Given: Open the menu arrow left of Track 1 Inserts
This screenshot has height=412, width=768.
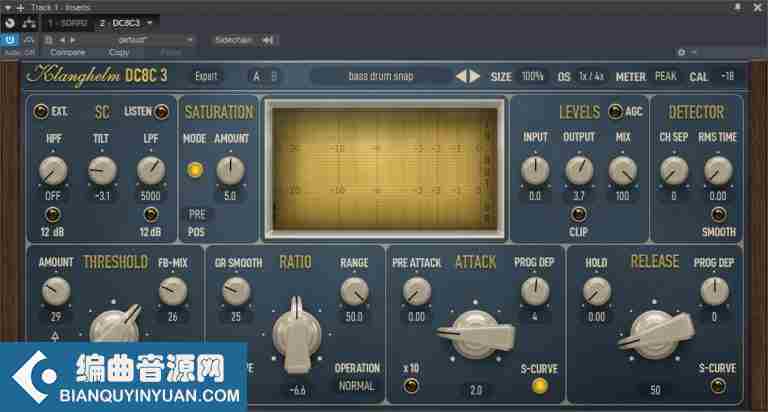Looking at the screenshot, I should 7,8.
